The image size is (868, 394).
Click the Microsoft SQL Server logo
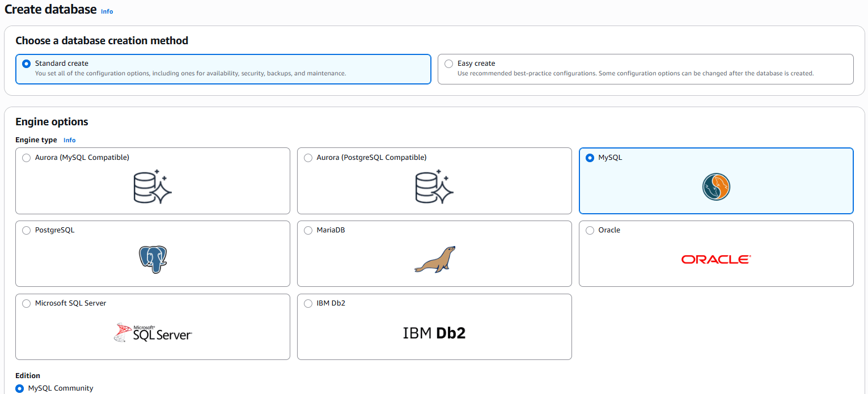pos(152,332)
